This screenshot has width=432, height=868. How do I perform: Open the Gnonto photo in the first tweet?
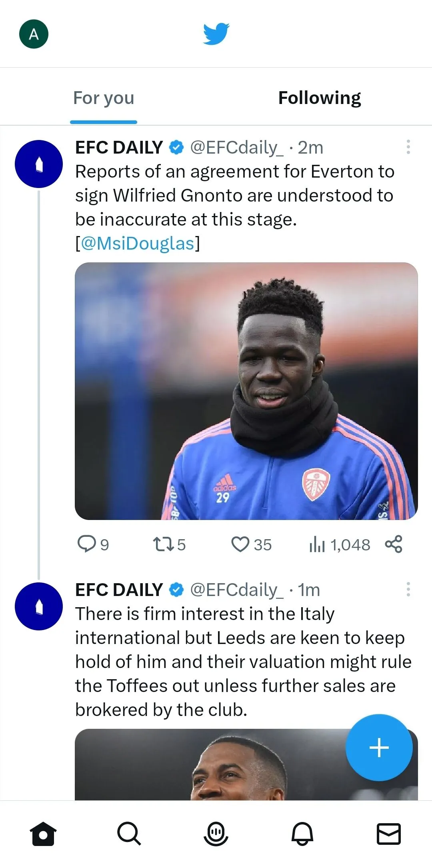pos(246,391)
